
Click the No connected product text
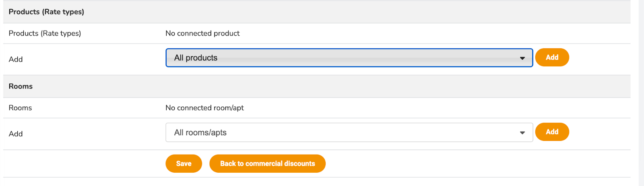(x=202, y=33)
